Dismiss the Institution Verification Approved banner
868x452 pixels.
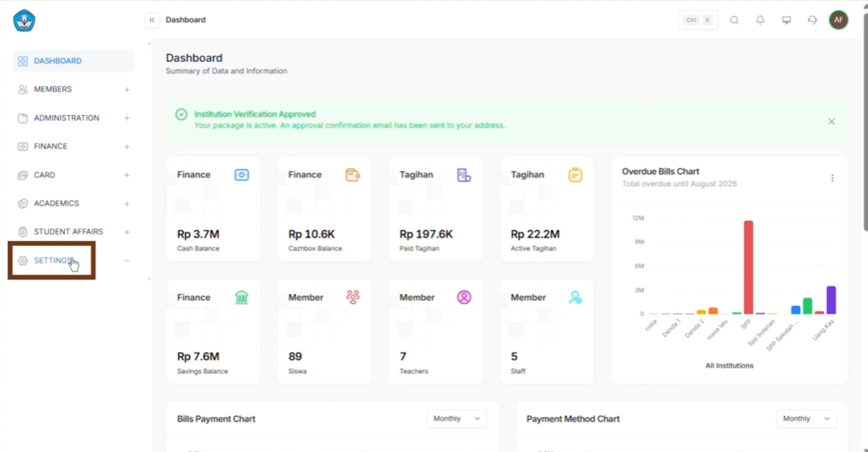click(x=831, y=122)
